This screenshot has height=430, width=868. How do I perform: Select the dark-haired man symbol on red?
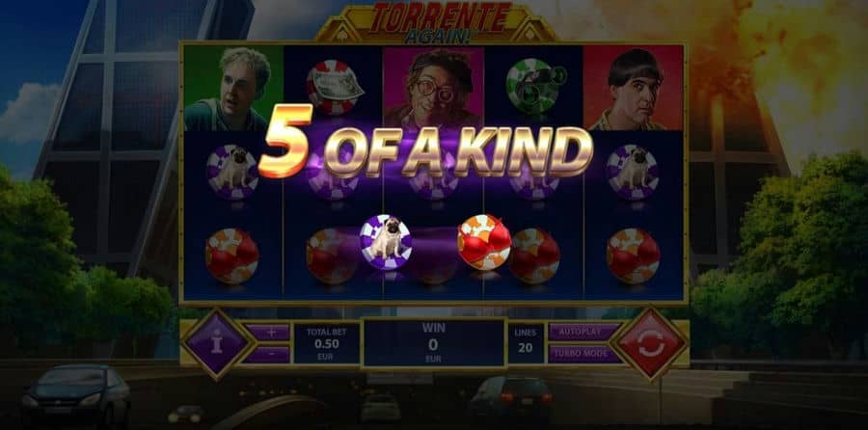click(634, 89)
